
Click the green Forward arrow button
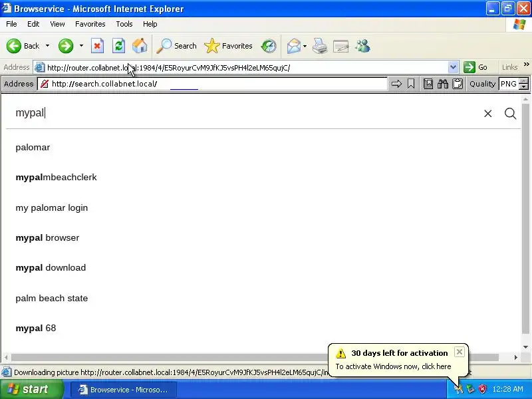[x=65, y=46]
